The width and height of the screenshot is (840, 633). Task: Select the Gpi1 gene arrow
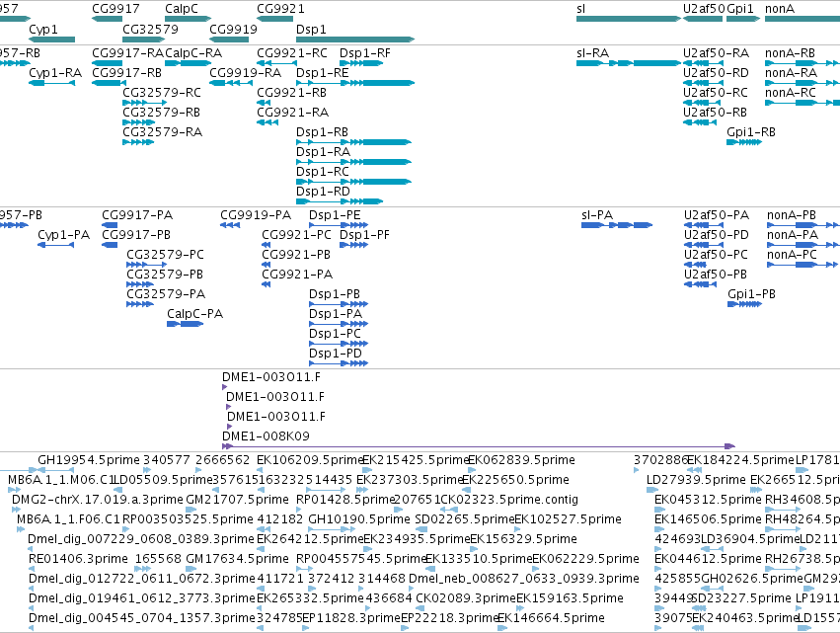pyautogui.click(x=743, y=19)
